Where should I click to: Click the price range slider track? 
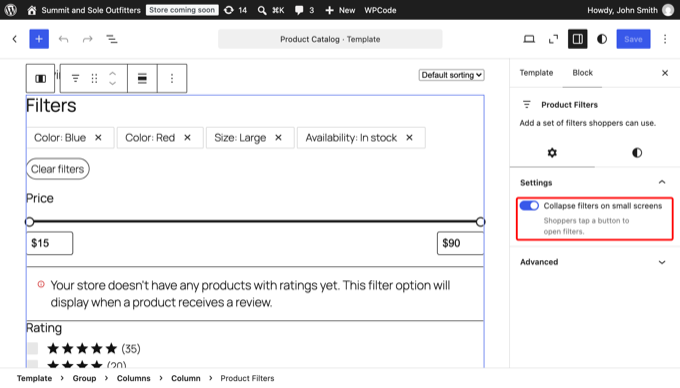[x=255, y=222]
